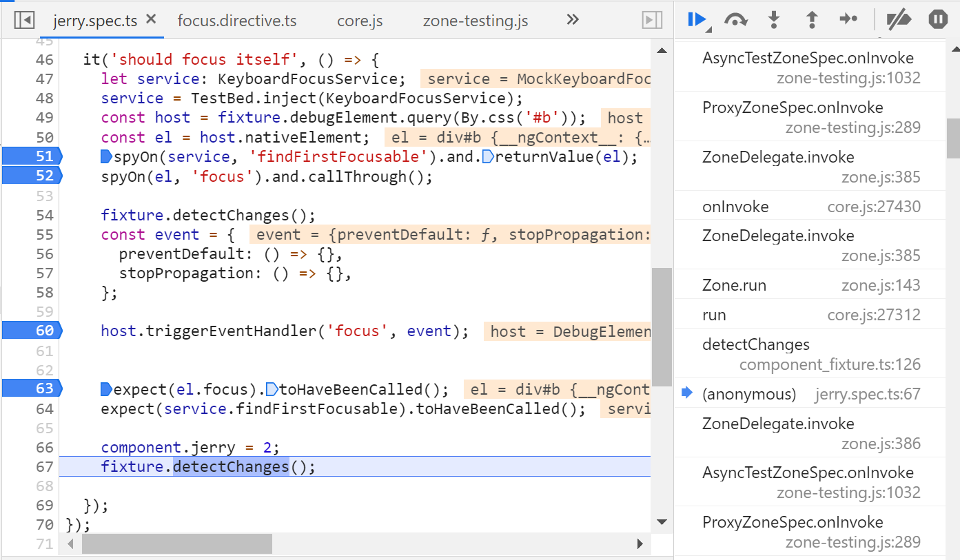The width and height of the screenshot is (960, 560).
Task: Select the jerry.spec.ts tab
Action: (x=95, y=21)
